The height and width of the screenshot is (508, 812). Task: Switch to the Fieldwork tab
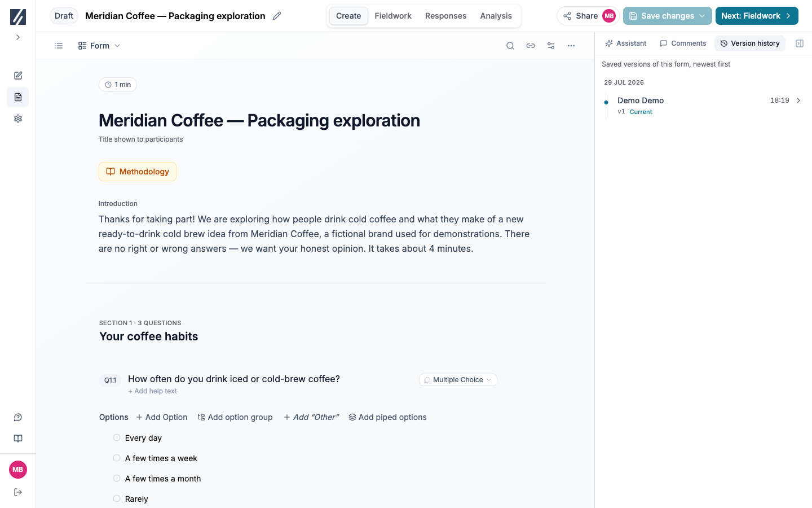393,16
